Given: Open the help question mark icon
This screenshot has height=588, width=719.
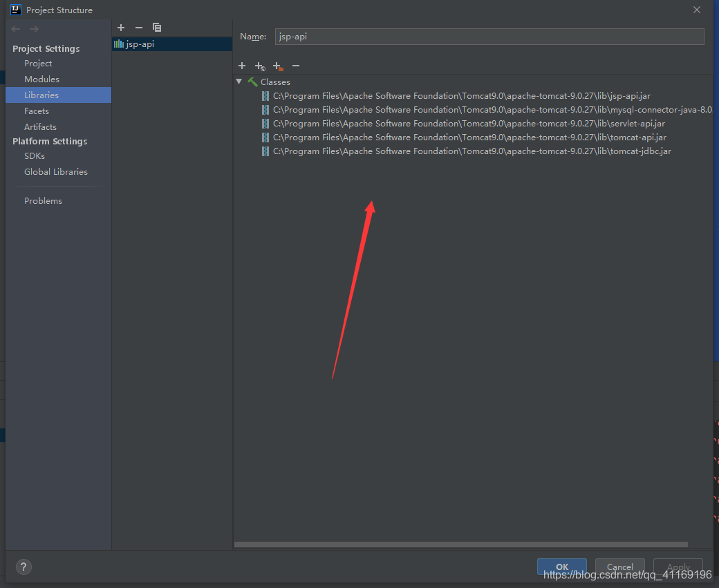Looking at the screenshot, I should [24, 567].
